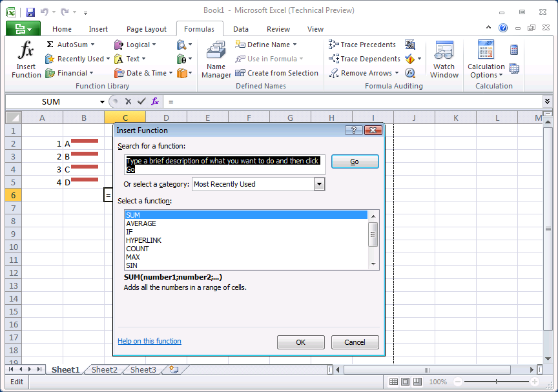
Task: Open Date & Time functions library
Action: tap(143, 73)
